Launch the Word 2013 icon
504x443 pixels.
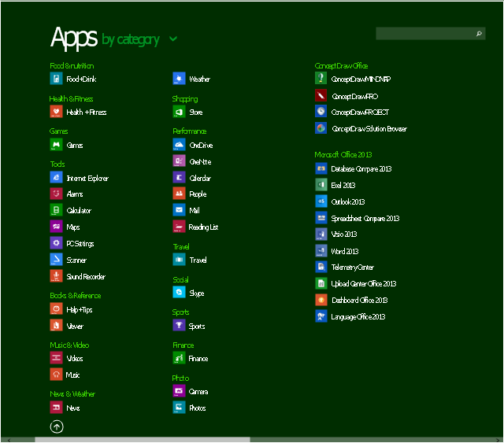[x=321, y=251]
